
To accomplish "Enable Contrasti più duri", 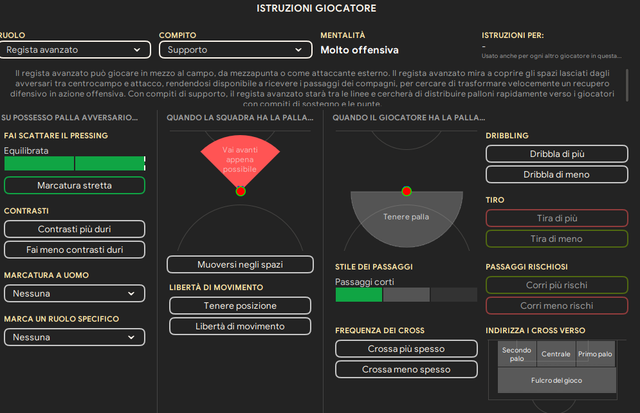I will coord(74,229).
